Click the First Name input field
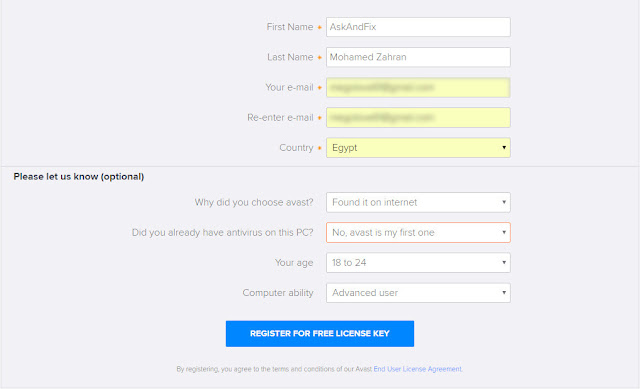Screen dimensions: 640x389 (x=418, y=27)
